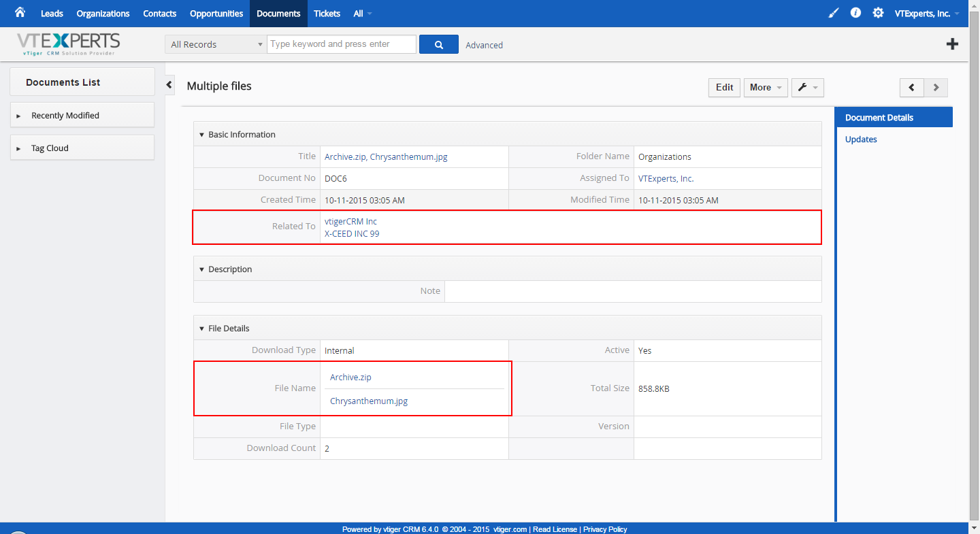Download the Archive.zip file

[x=350, y=377]
